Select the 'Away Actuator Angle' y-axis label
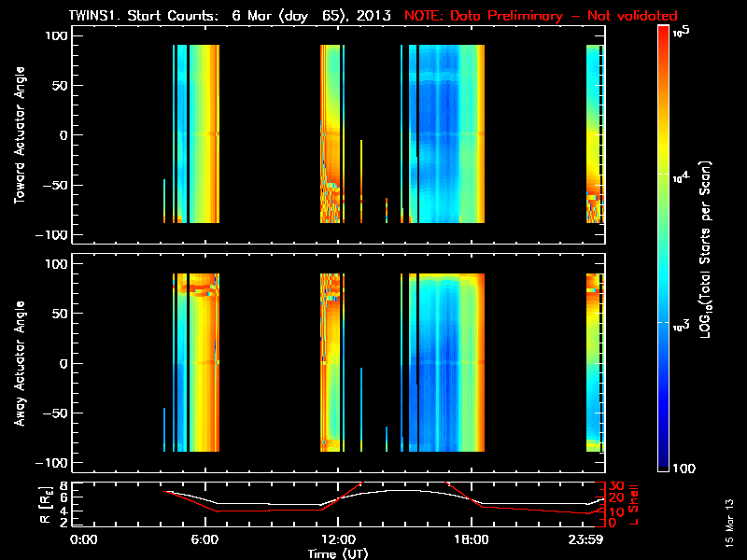 (x=19, y=363)
